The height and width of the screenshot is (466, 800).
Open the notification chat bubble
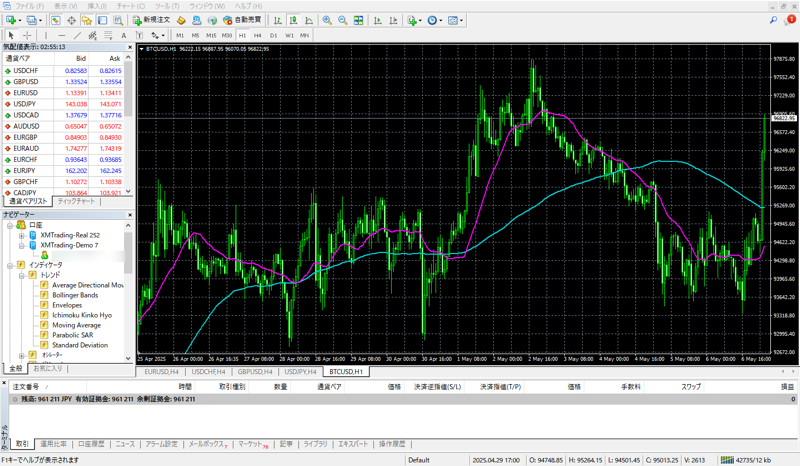790,20
